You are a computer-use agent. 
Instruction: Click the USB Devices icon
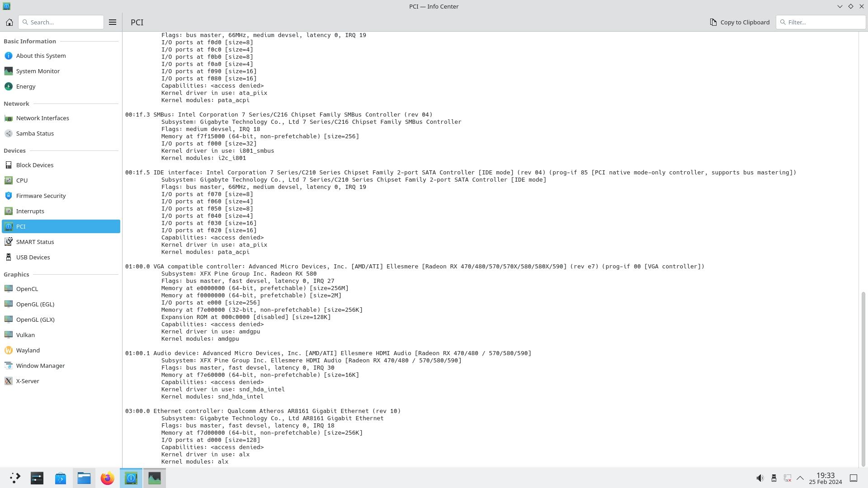8,257
